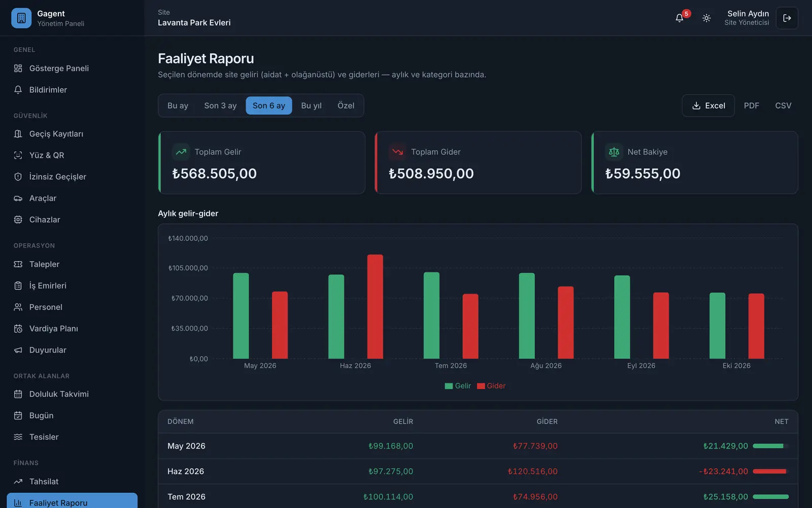The width and height of the screenshot is (812, 508).
Task: Click the Personel people icon
Action: (18, 307)
